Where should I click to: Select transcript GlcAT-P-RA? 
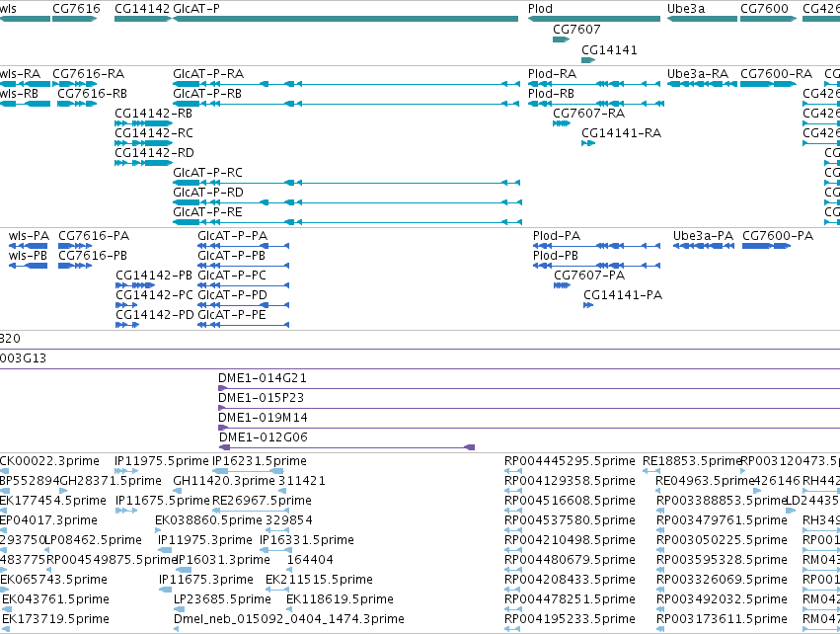pos(346,84)
